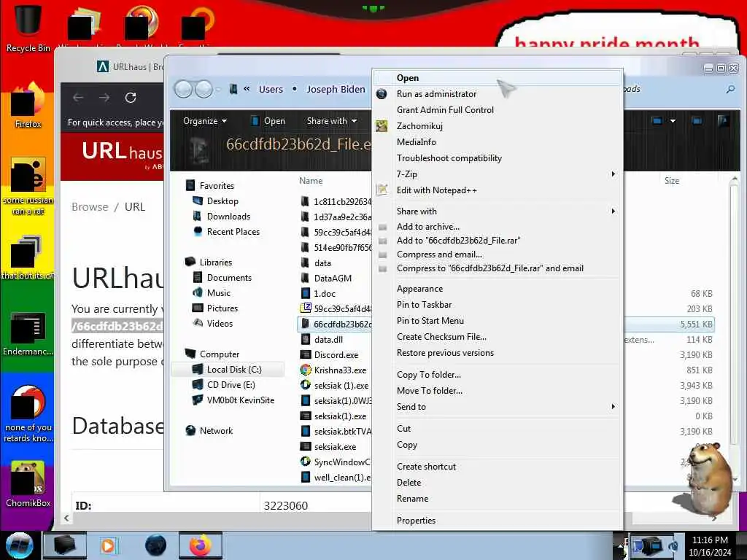
Task: Open the media player taskbar icon
Action: pos(108,545)
